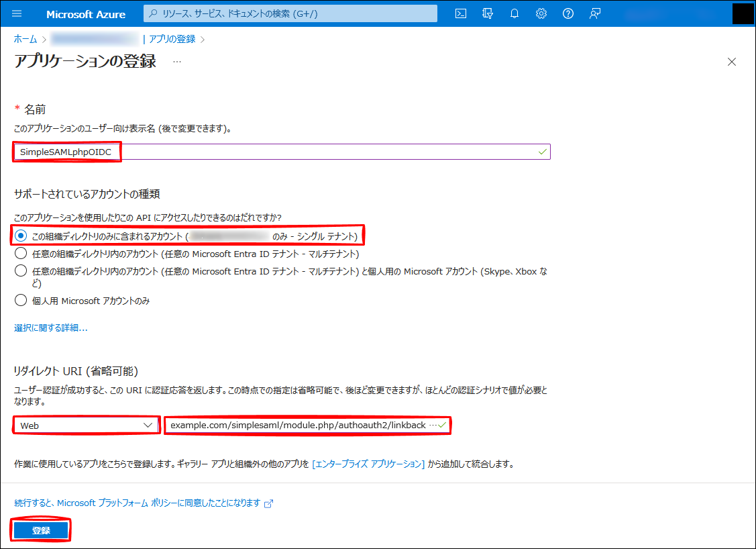Screen dimensions: 756x549
Task: Open the Azure portal hamburger menu
Action: tap(17, 14)
